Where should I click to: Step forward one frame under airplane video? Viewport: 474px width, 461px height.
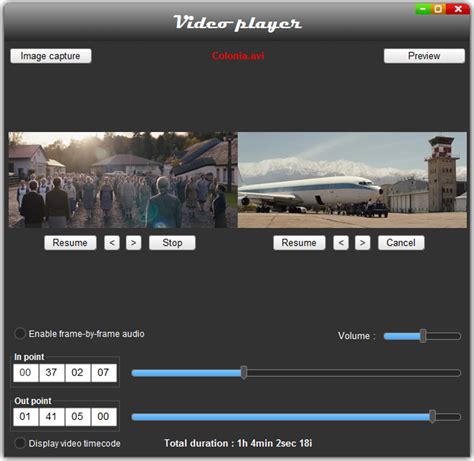[x=362, y=243]
